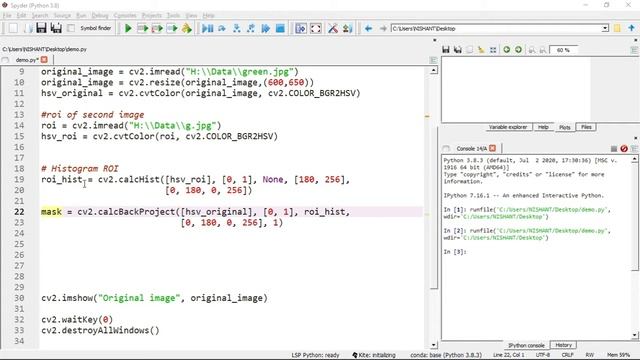Screen dimensions: 640x360
Task: Go to the parent directory with the up arrow
Action: [x=631, y=28]
